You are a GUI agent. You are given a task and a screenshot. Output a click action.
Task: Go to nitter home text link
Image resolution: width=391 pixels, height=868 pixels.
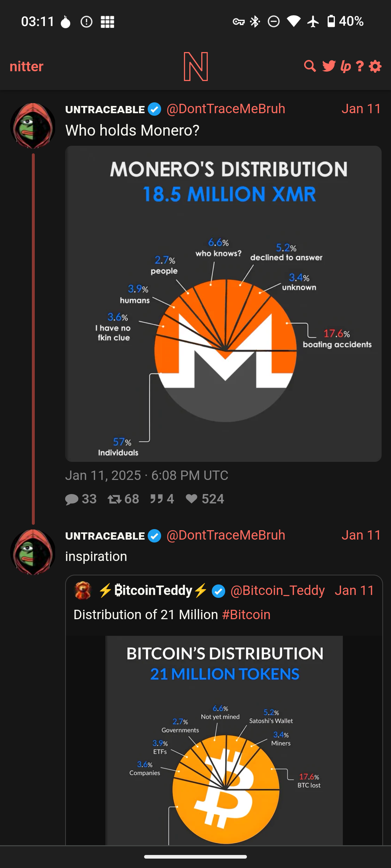[x=26, y=67]
